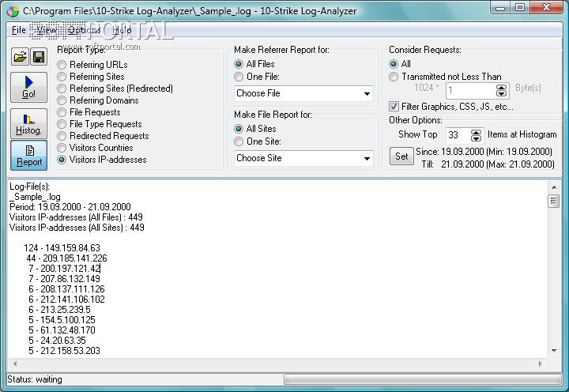Click the transmitted bytes input field
Viewport: 569px width, 392px height.
tap(471, 90)
